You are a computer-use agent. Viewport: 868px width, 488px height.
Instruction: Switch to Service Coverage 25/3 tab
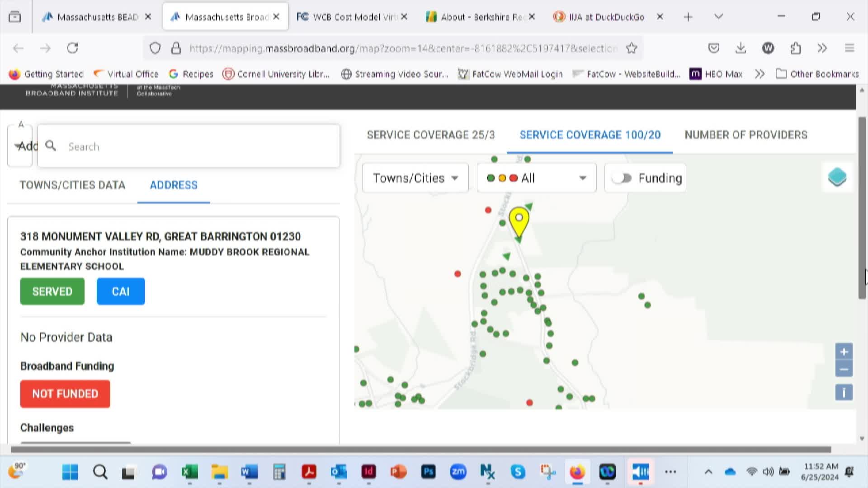(x=431, y=135)
